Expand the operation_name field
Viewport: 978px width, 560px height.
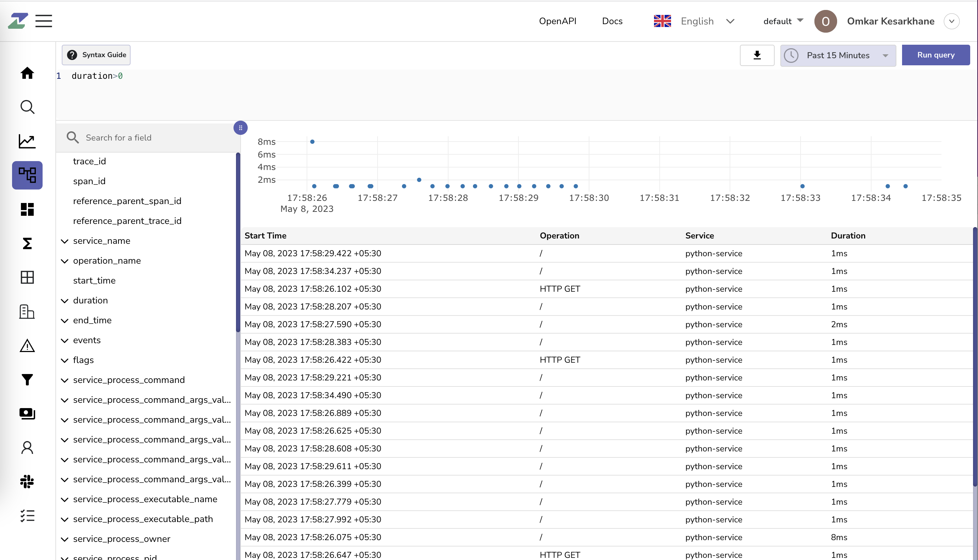65,261
